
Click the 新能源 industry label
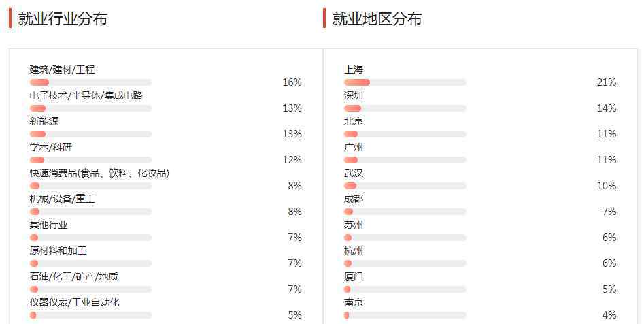(x=44, y=121)
